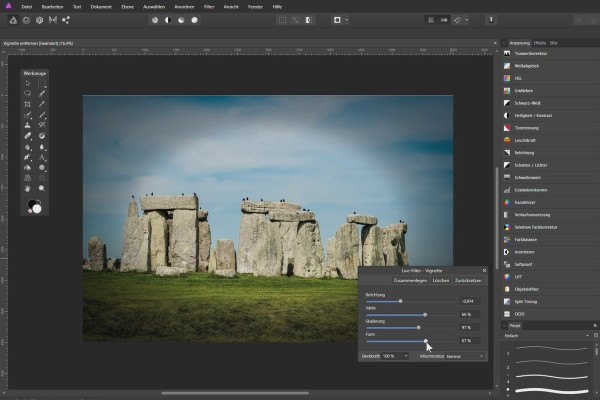Switch to the Stile tab
The image size is (600, 400).
point(553,43)
